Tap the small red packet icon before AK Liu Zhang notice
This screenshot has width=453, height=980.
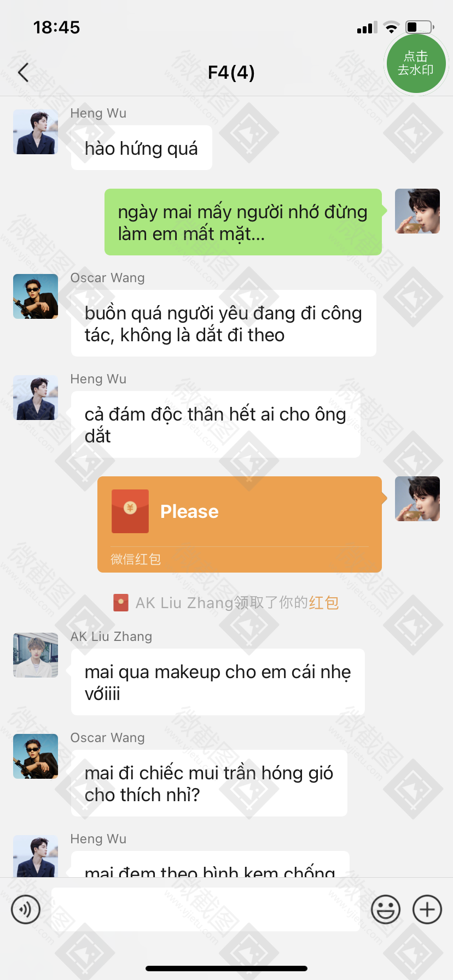(121, 603)
